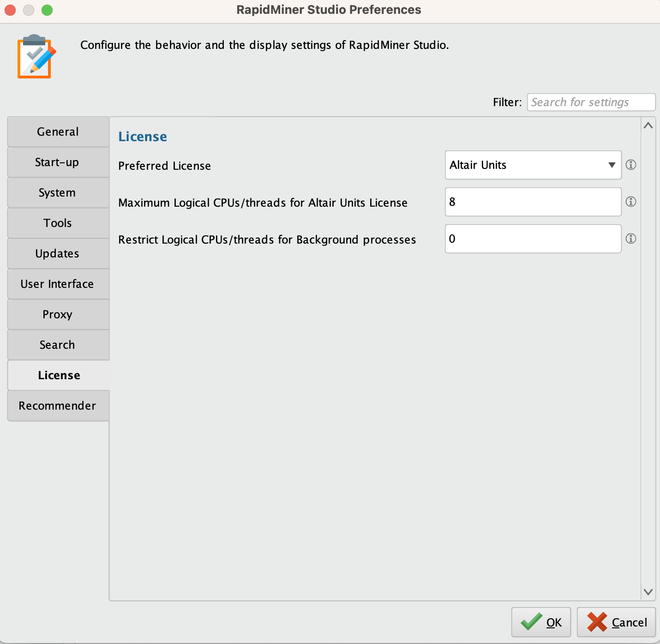The width and height of the screenshot is (660, 644).
Task: Switch to the General tab
Action: click(58, 132)
